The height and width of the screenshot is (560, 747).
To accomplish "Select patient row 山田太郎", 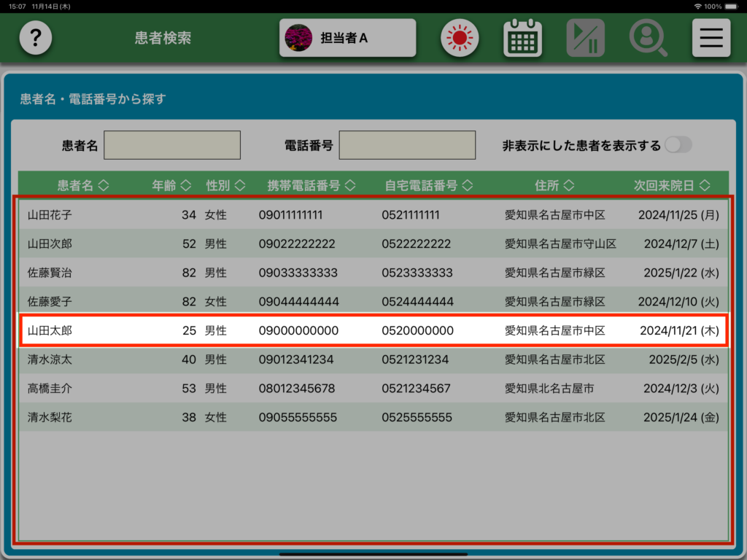I will [x=373, y=330].
